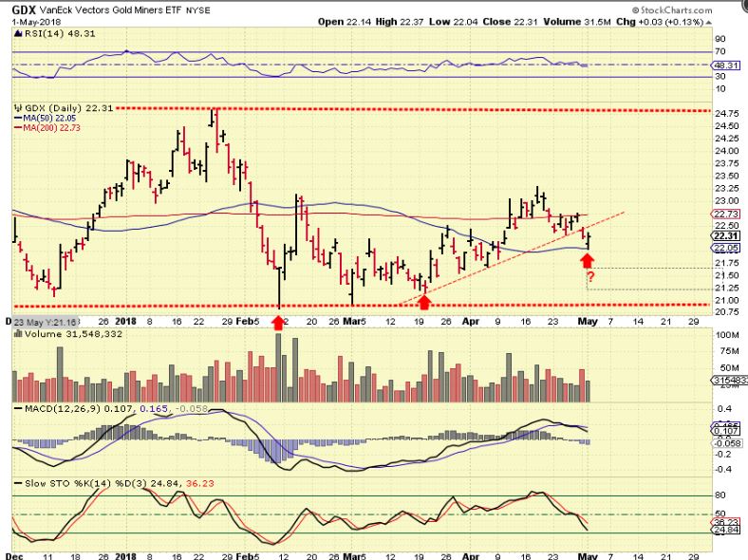This screenshot has height=560, width=748.
Task: Click the 20.75 price axis label
Action: (x=727, y=312)
